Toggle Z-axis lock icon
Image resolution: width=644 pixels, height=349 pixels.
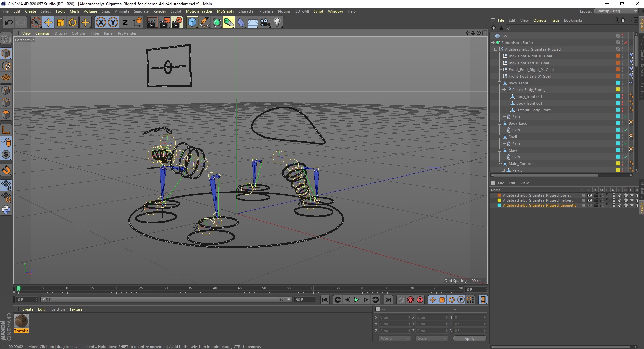coord(125,23)
